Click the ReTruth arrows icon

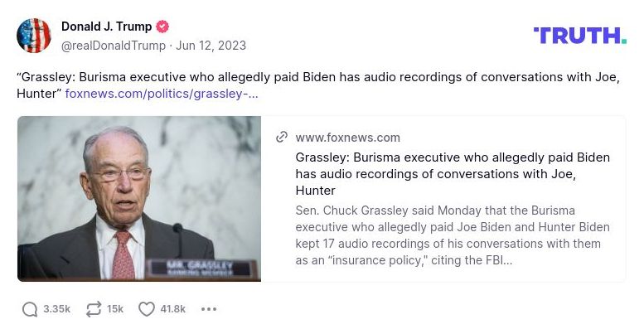pos(93,309)
